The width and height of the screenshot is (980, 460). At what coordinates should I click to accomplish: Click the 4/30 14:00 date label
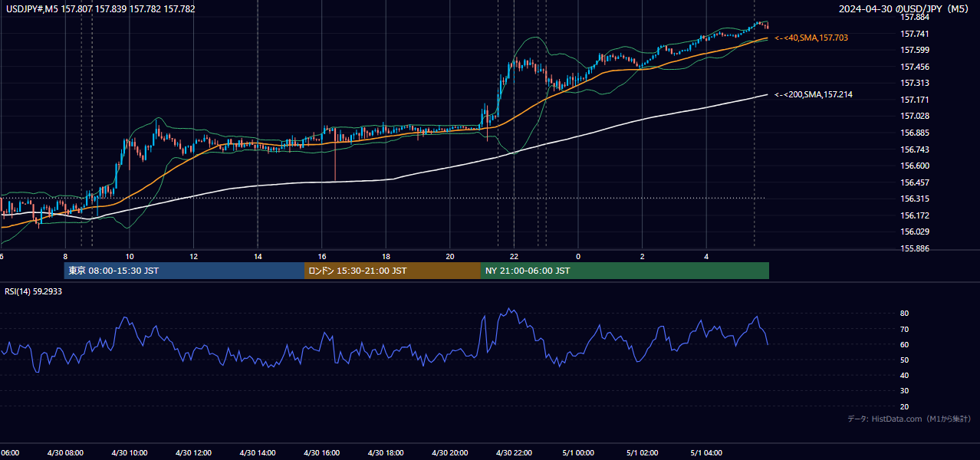258,453
